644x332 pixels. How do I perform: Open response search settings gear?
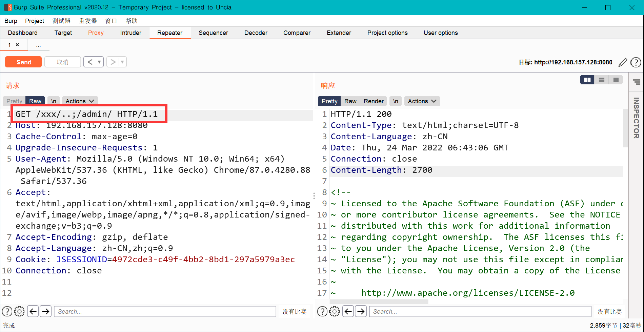[335, 311]
